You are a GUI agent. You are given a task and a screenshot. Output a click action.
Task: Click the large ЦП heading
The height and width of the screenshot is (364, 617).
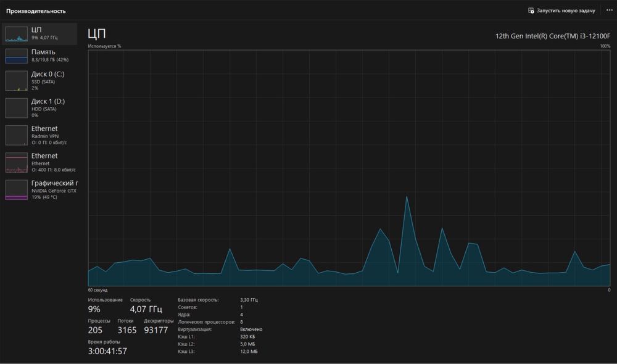point(96,33)
